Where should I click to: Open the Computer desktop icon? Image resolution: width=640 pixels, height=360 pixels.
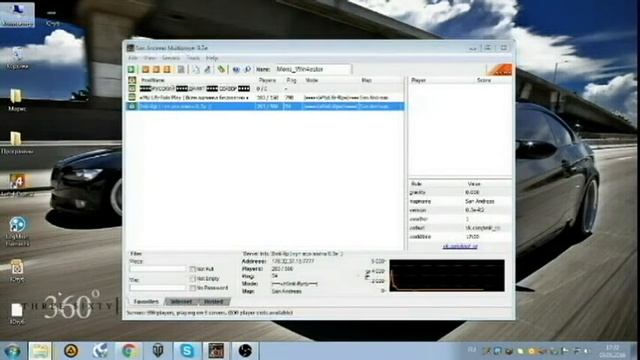pos(17,14)
